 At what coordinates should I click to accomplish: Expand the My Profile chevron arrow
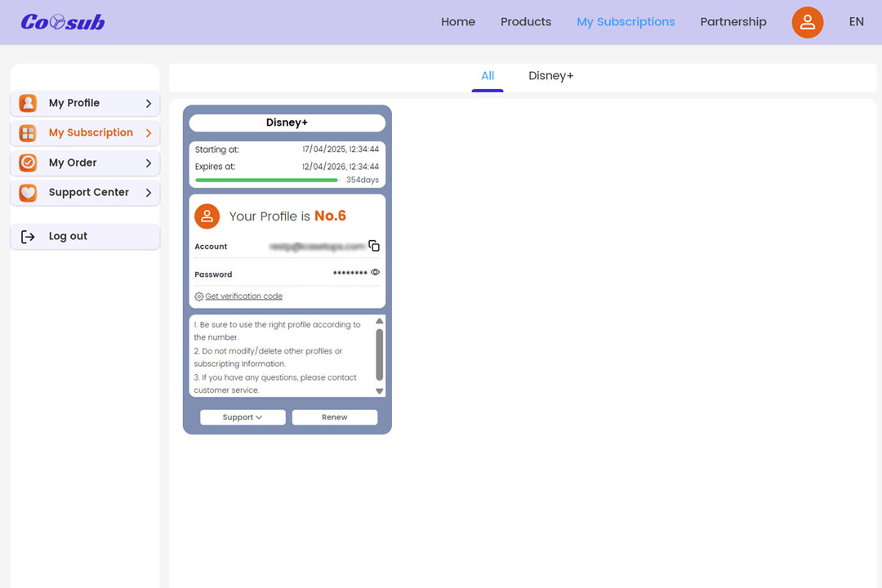tap(148, 104)
